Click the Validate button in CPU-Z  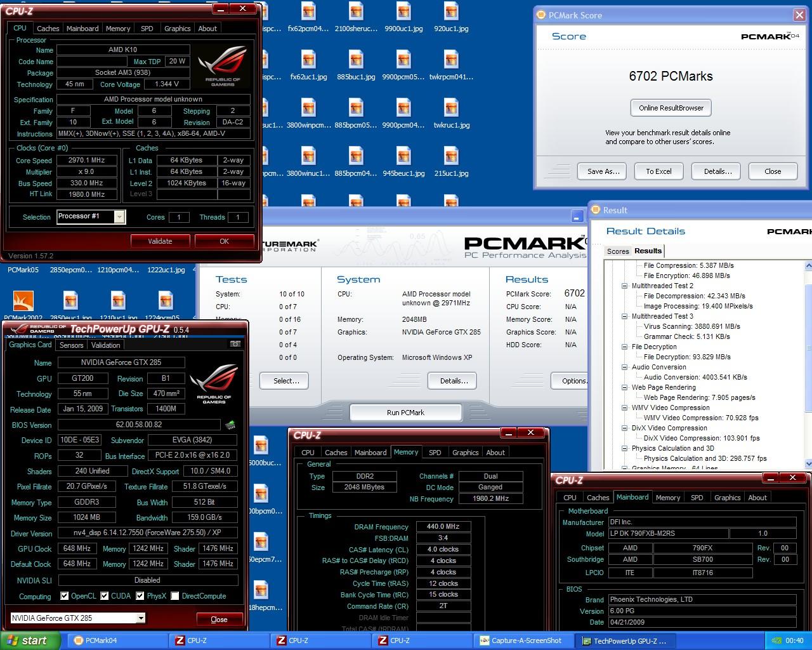click(x=160, y=241)
